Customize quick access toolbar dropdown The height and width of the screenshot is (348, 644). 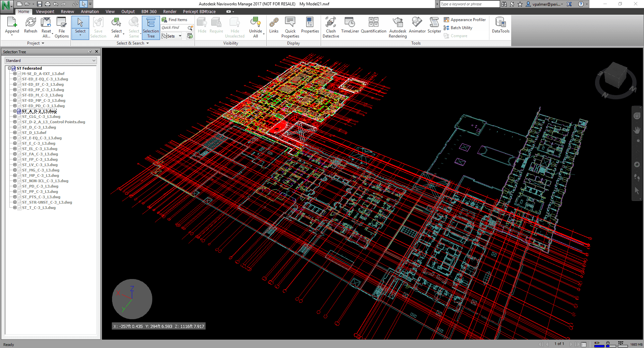pyautogui.click(x=90, y=4)
